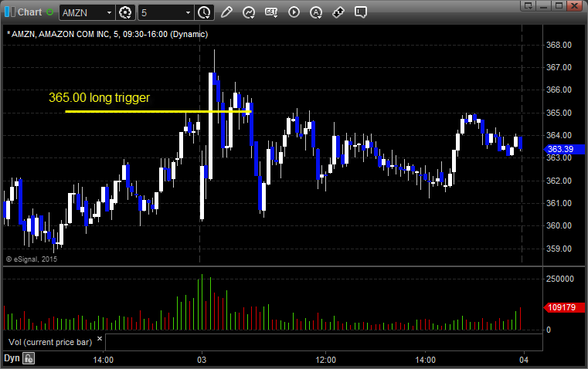The height and width of the screenshot is (369, 588).
Task: Open the gear symbol settings menu
Action: [125, 12]
